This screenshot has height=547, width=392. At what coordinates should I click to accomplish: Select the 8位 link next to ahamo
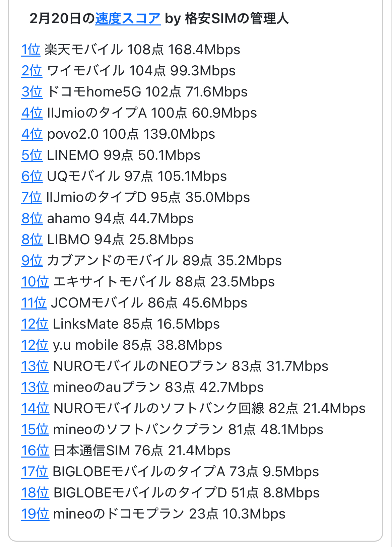(x=32, y=219)
